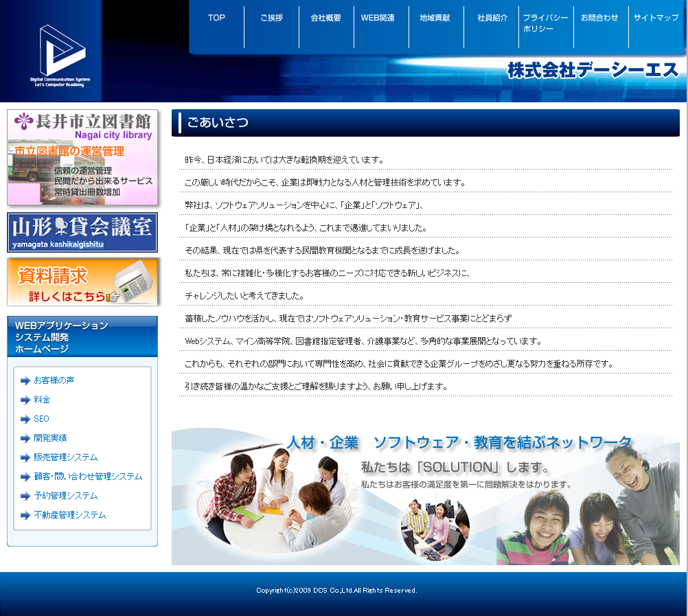Open the 長井市立図書館 library banner
The image size is (688, 616).
(x=82, y=157)
